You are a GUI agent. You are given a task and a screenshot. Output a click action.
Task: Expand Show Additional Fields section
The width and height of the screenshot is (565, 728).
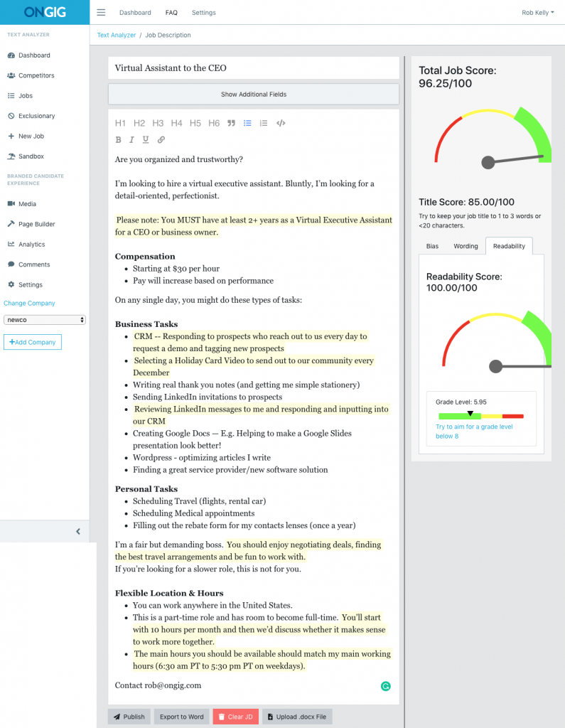254,94
